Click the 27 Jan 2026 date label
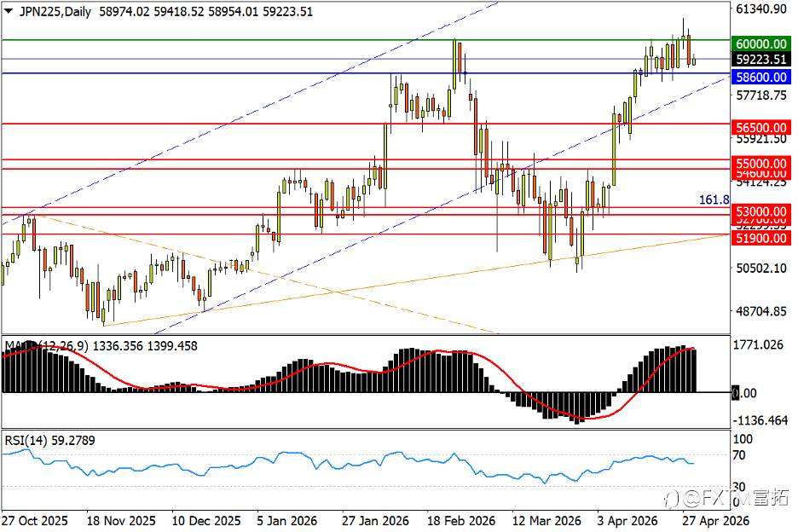This screenshot has width=798, height=532. point(375,521)
